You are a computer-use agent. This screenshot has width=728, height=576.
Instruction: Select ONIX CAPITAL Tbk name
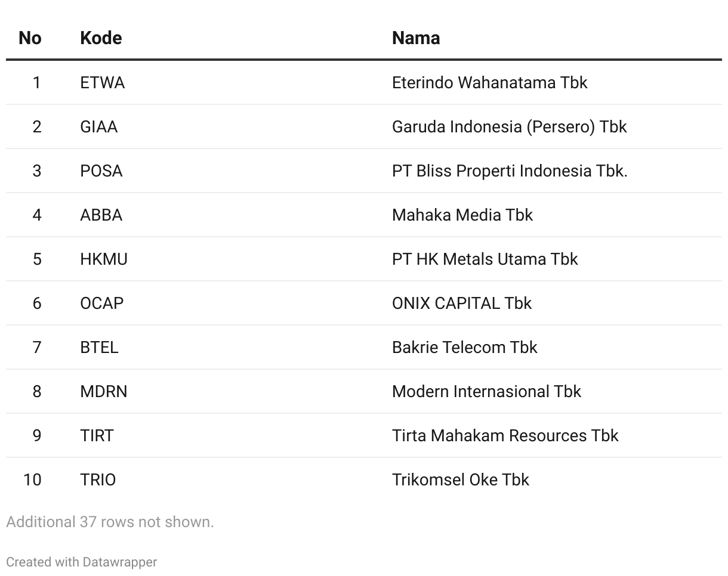click(x=462, y=303)
